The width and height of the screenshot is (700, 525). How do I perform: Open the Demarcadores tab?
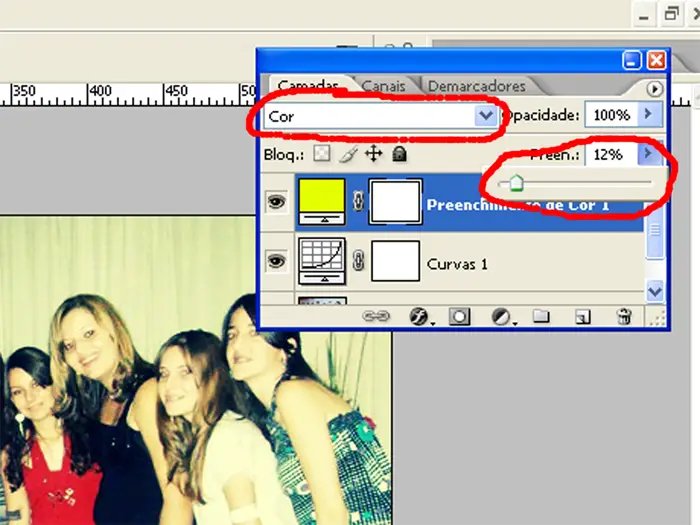[x=476, y=86]
